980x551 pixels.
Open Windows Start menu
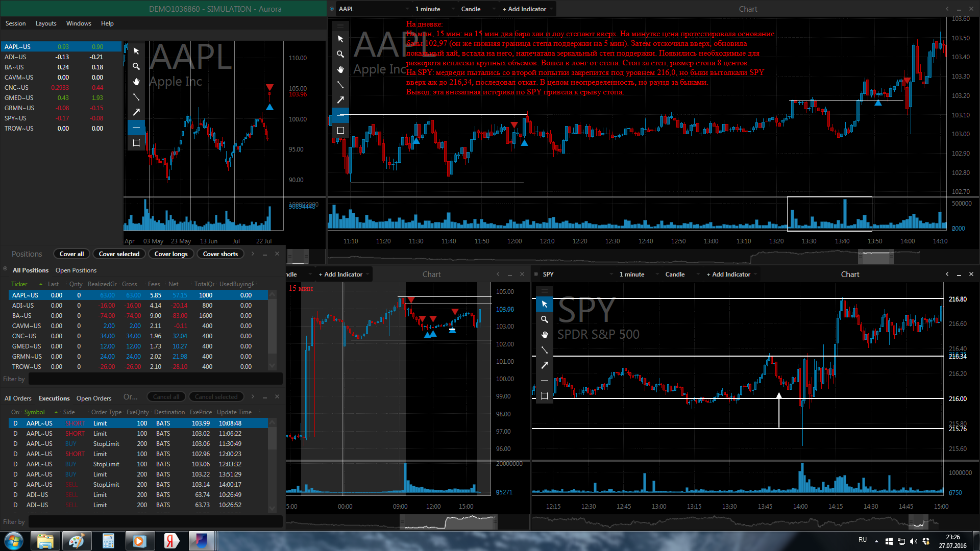coord(14,541)
